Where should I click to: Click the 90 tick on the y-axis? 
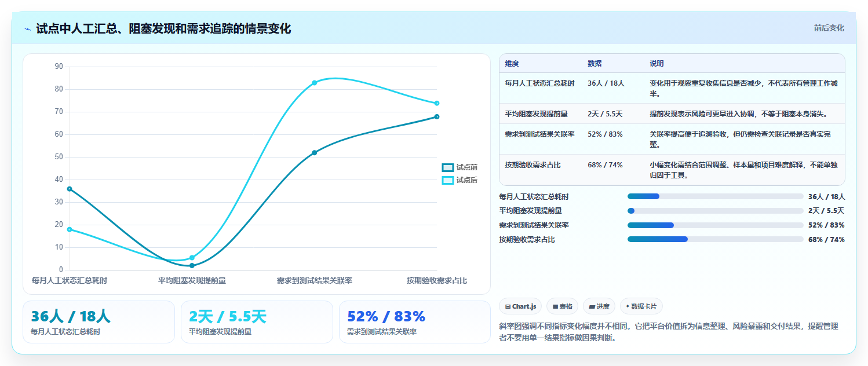pos(59,67)
